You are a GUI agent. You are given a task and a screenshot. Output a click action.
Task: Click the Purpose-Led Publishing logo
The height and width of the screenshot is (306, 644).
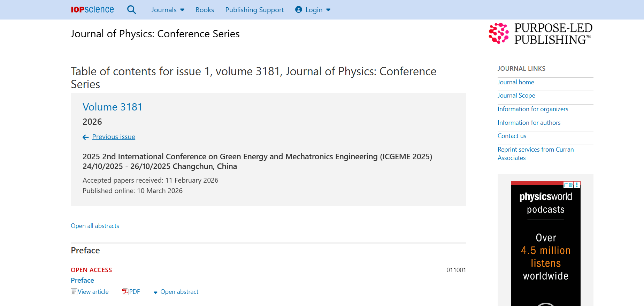[x=540, y=34]
